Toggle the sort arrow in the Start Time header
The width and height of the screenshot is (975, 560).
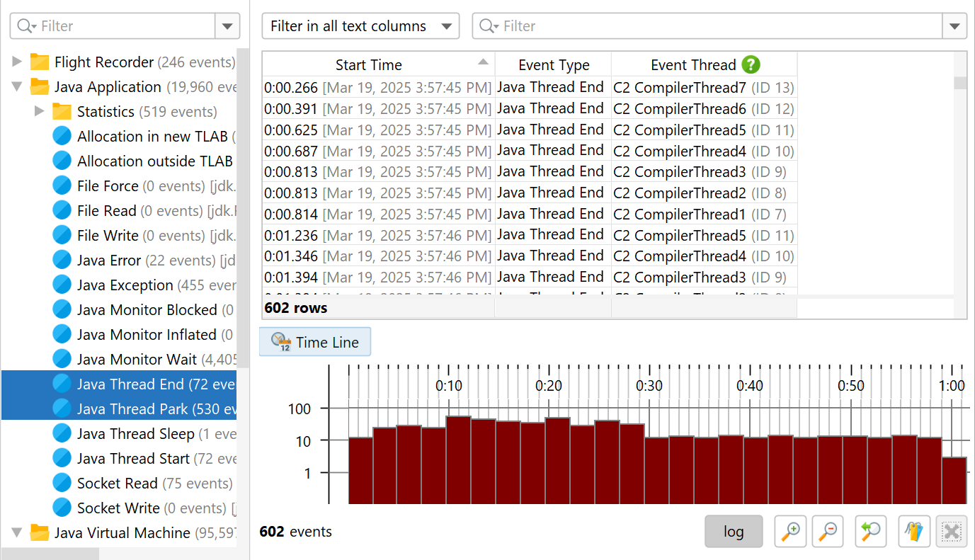pos(483,62)
